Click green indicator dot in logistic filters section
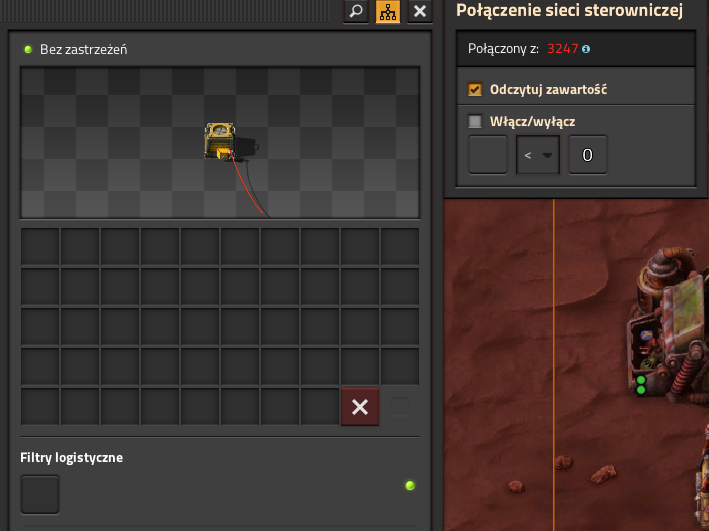Viewport: 709px width, 531px height. (x=409, y=486)
